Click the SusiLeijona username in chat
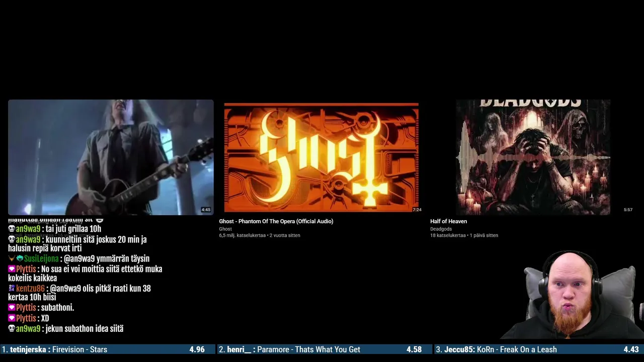 [41, 259]
